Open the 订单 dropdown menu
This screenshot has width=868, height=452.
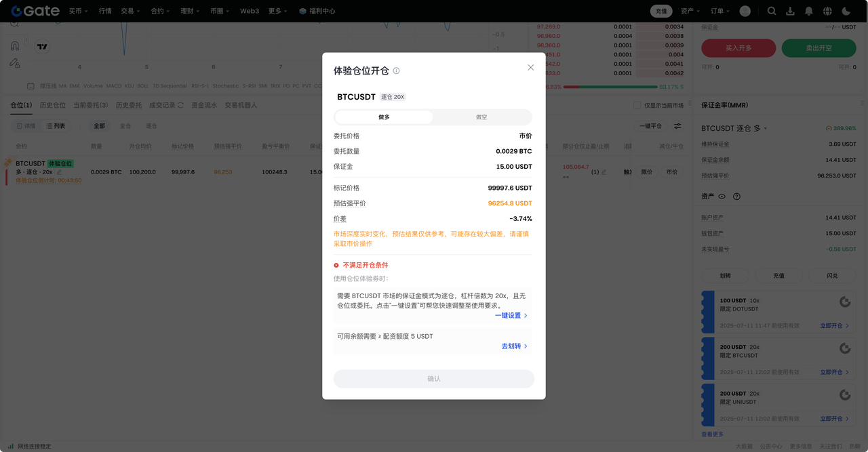(x=719, y=11)
